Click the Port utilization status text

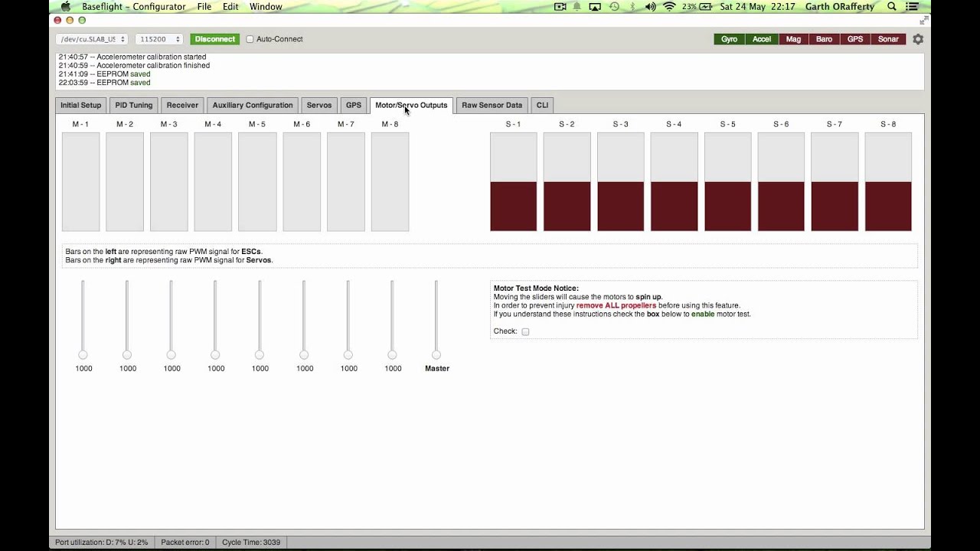point(101,543)
